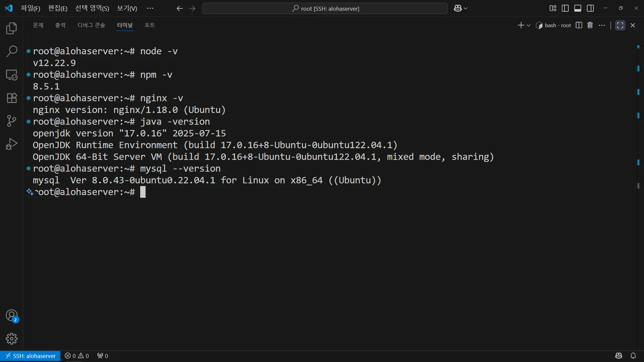The width and height of the screenshot is (644, 362).
Task: Open the Source Control view
Action: (x=12, y=121)
